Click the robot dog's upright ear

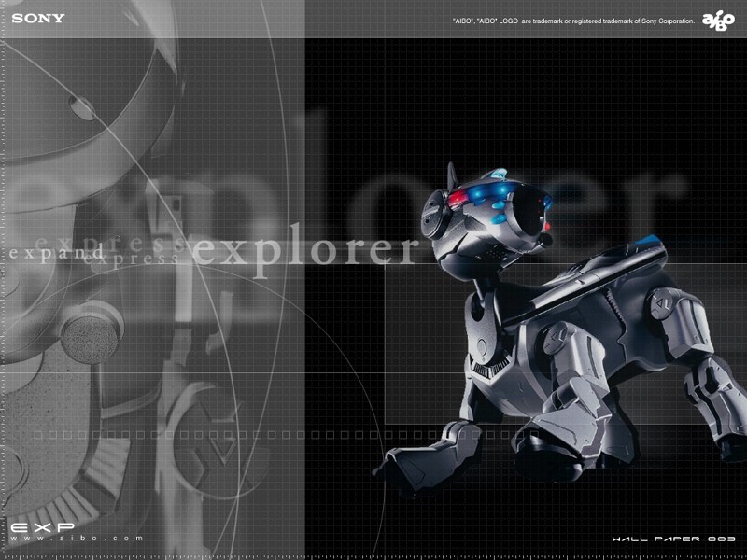pyautogui.click(x=452, y=175)
